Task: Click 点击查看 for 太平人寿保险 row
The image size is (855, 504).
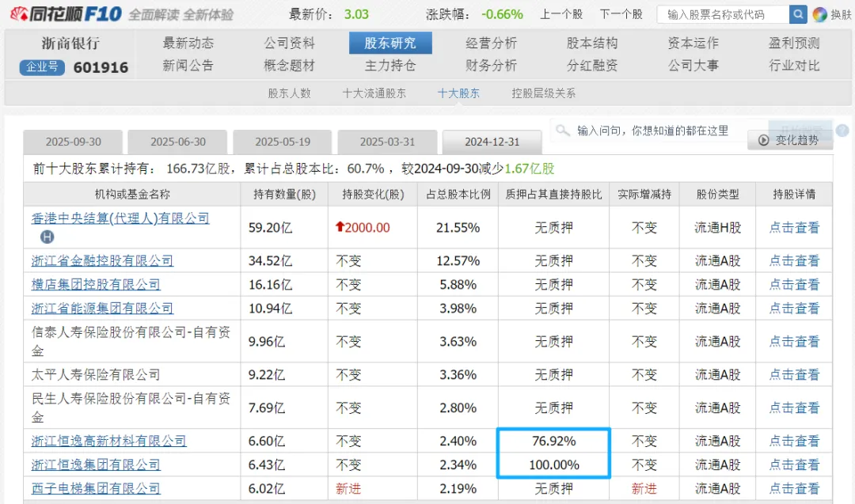Action: click(794, 375)
